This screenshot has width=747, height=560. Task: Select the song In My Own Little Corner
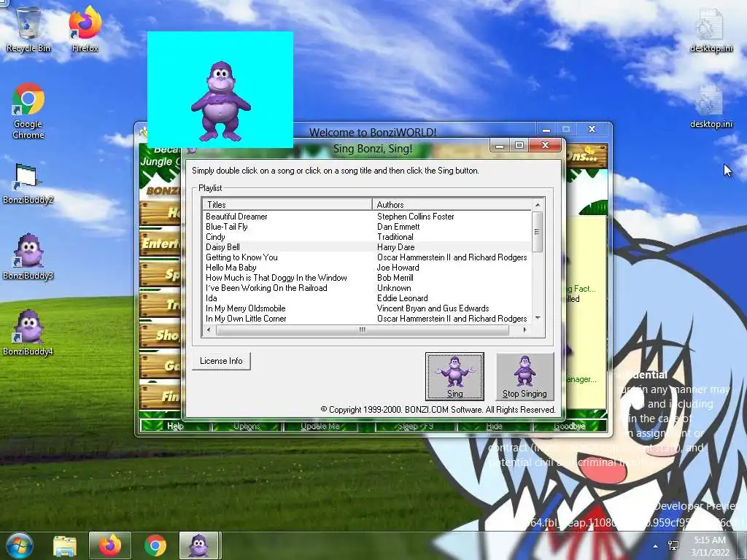(246, 319)
